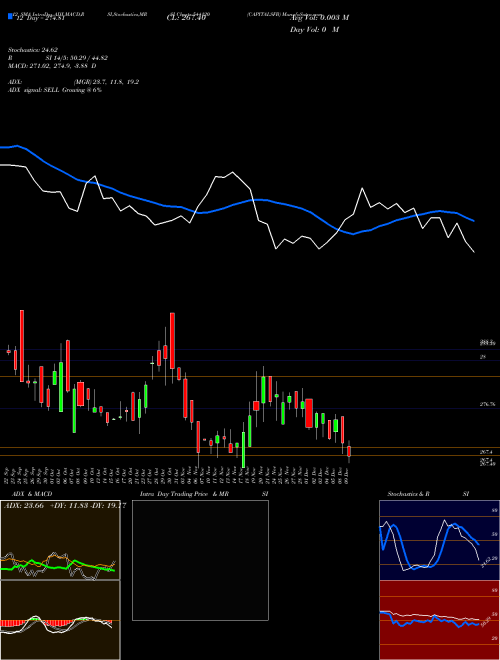The image size is (500, 660).
Task: Open the MACD histogram mini chart
Action: 60,620
